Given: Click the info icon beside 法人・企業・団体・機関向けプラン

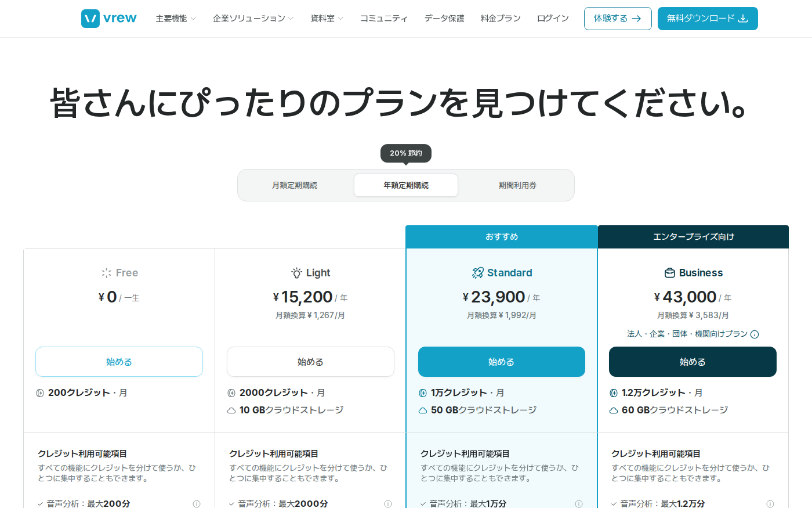Looking at the screenshot, I should 755,334.
